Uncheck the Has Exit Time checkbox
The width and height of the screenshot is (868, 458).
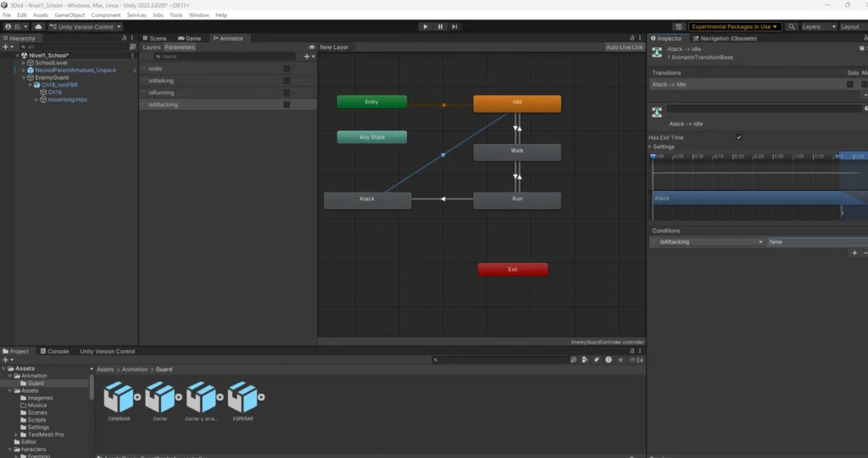pyautogui.click(x=739, y=137)
